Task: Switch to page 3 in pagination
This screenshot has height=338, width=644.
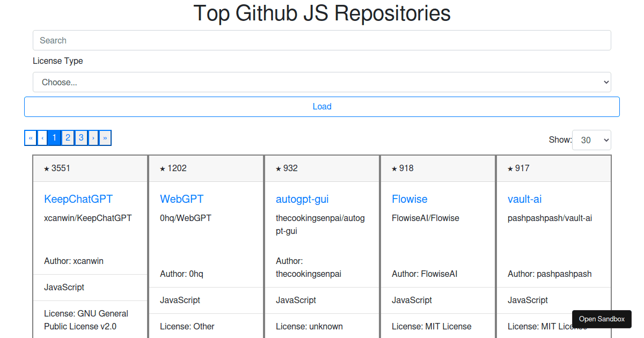Action: coord(81,138)
